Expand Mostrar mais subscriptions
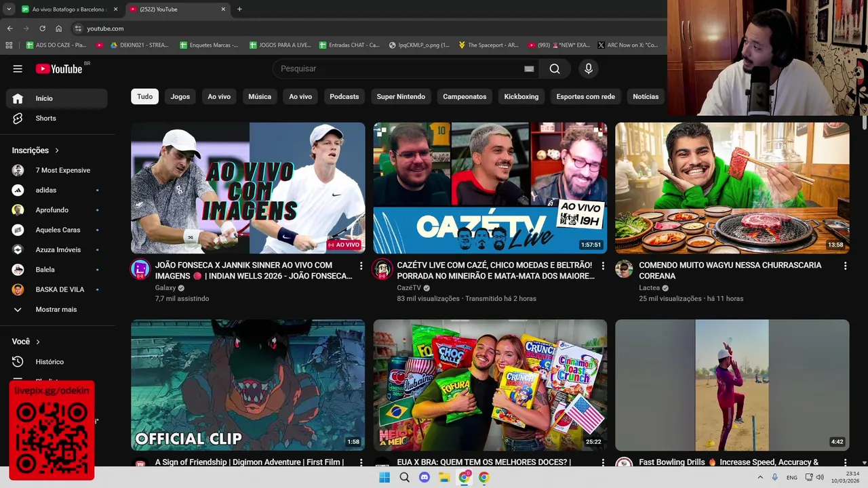 click(57, 309)
